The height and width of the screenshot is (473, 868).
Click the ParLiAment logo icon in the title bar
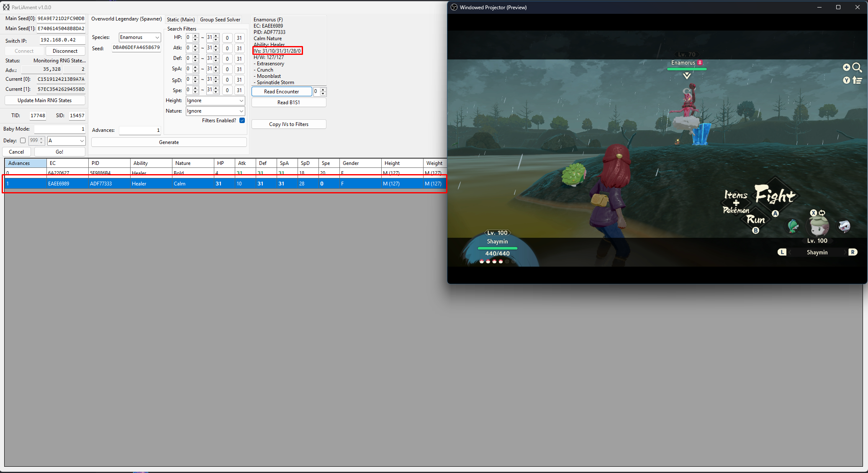click(x=6, y=7)
